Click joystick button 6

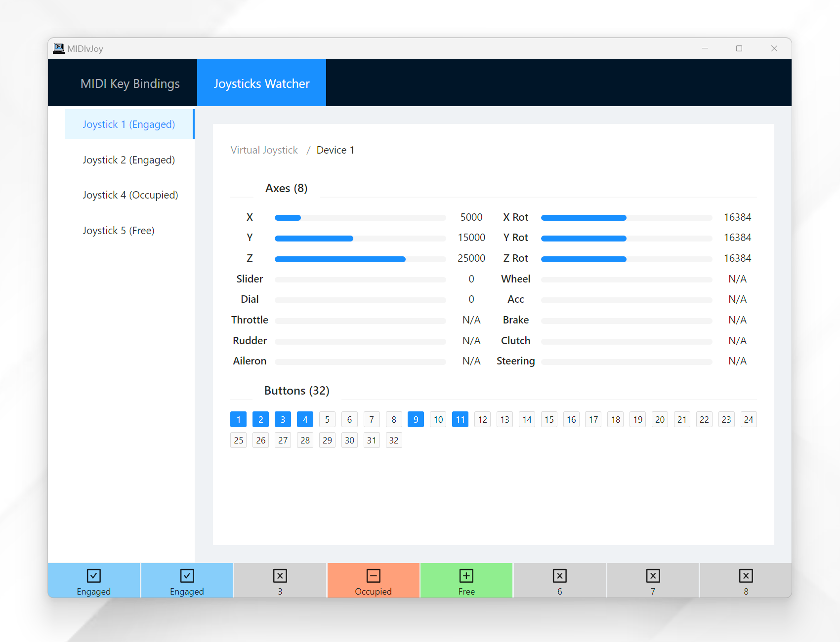click(x=349, y=419)
